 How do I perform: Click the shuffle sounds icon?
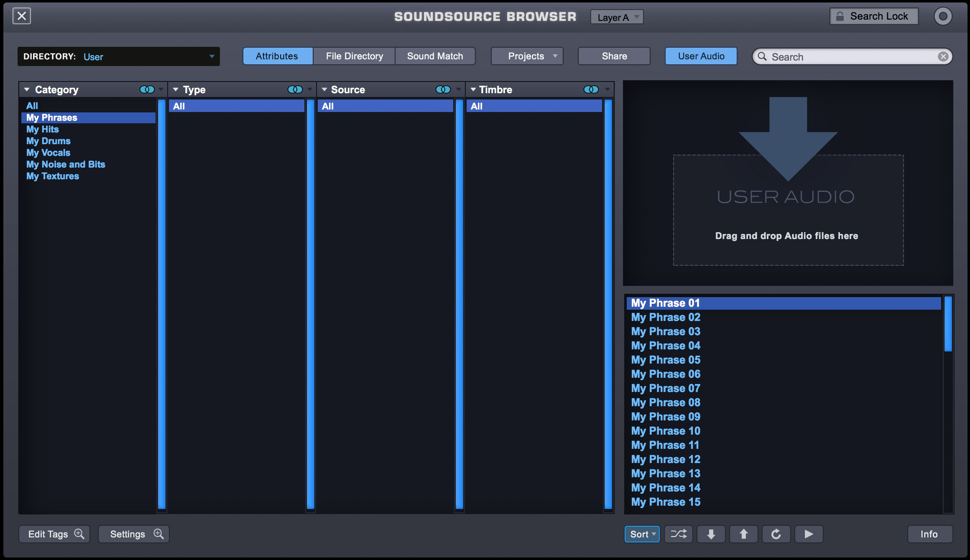point(678,534)
